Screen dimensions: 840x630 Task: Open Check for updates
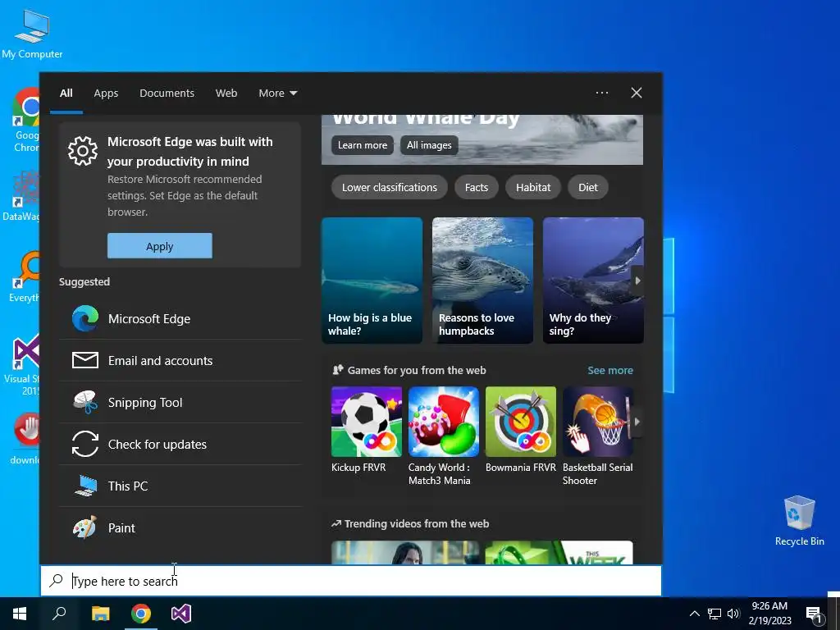(180, 444)
